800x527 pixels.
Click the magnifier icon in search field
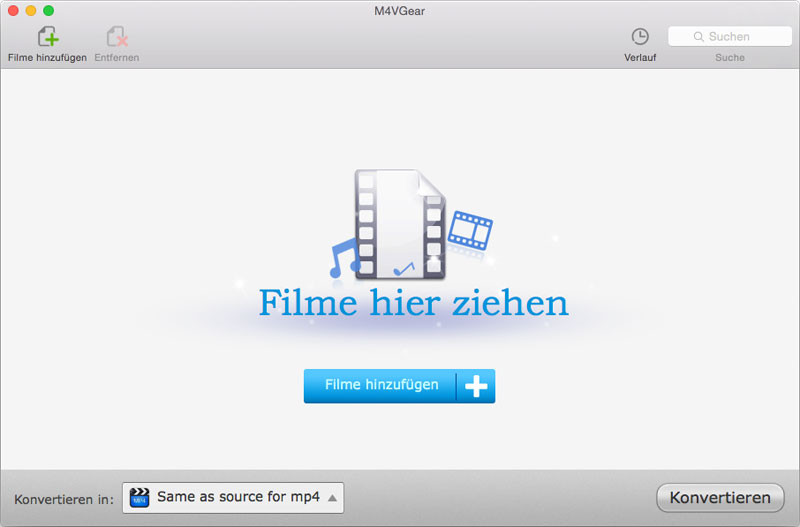pos(698,37)
